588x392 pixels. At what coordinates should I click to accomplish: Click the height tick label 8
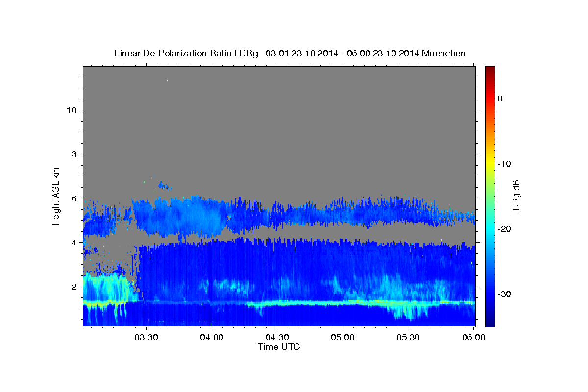tap(73, 154)
